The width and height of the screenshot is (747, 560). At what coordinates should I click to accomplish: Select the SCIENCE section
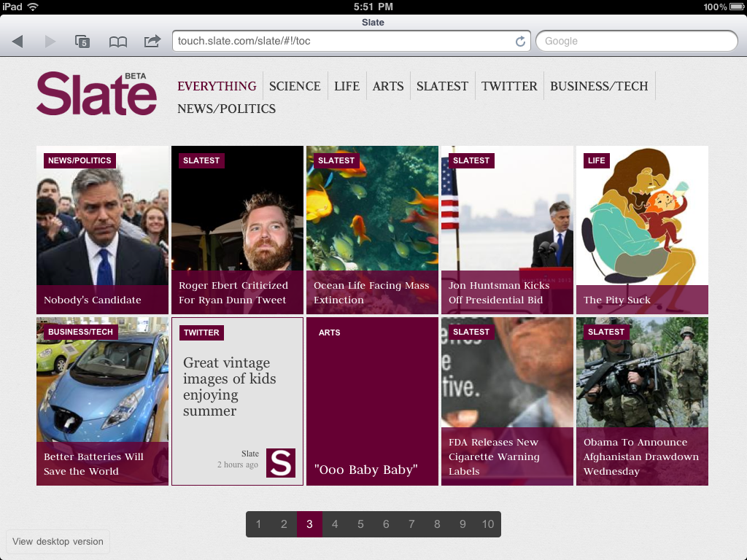tap(295, 86)
